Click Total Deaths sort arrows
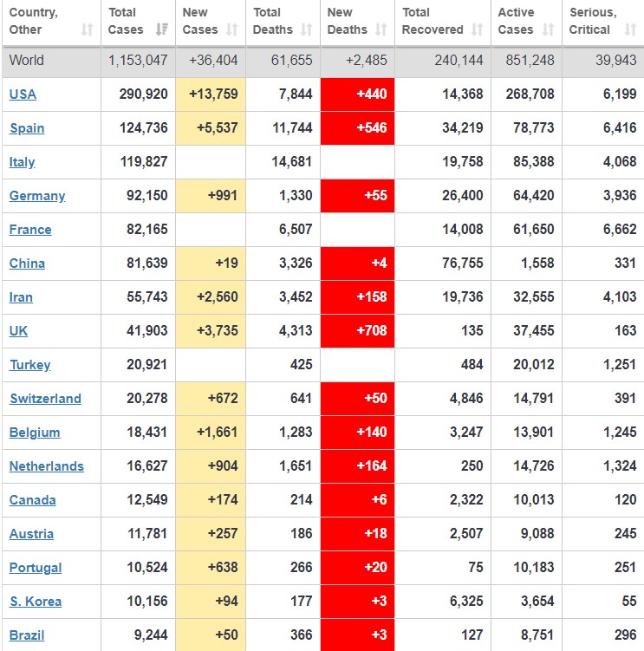The height and width of the screenshot is (651, 644). (307, 29)
